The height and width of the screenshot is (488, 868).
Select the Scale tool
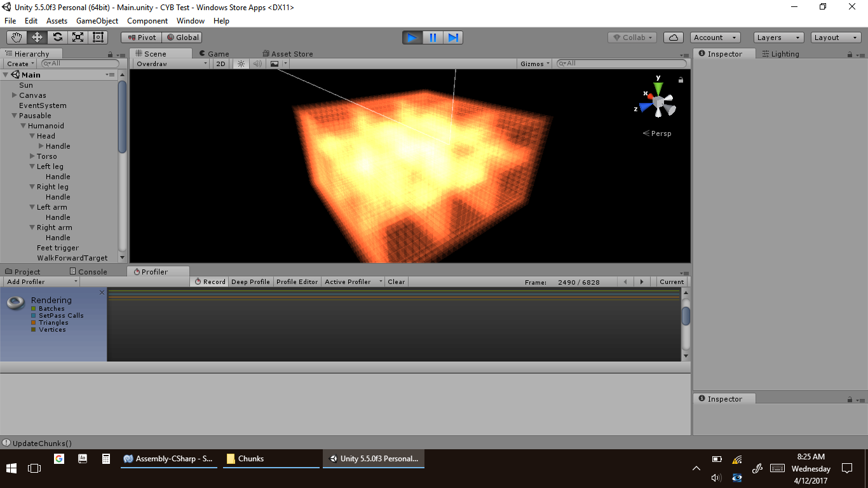(x=78, y=37)
